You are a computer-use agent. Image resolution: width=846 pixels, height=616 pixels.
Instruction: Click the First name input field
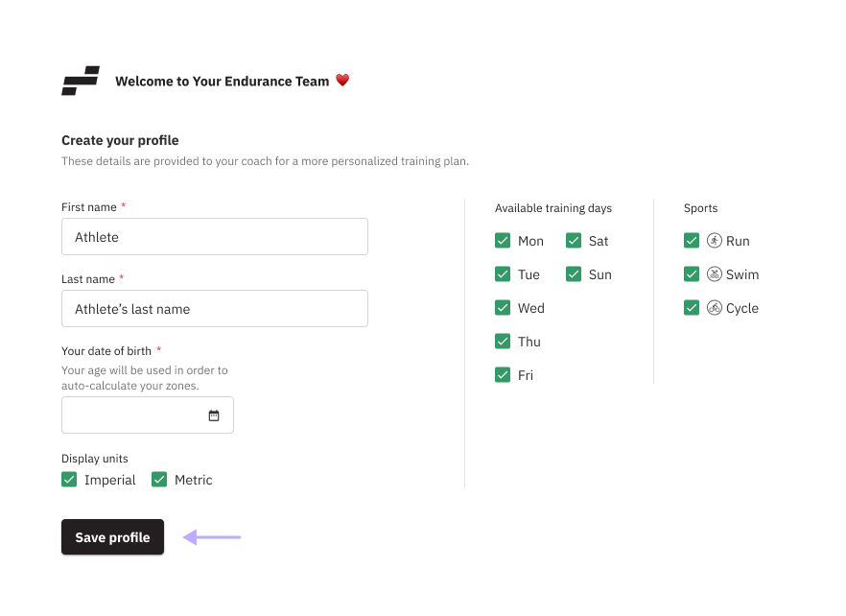(x=214, y=237)
